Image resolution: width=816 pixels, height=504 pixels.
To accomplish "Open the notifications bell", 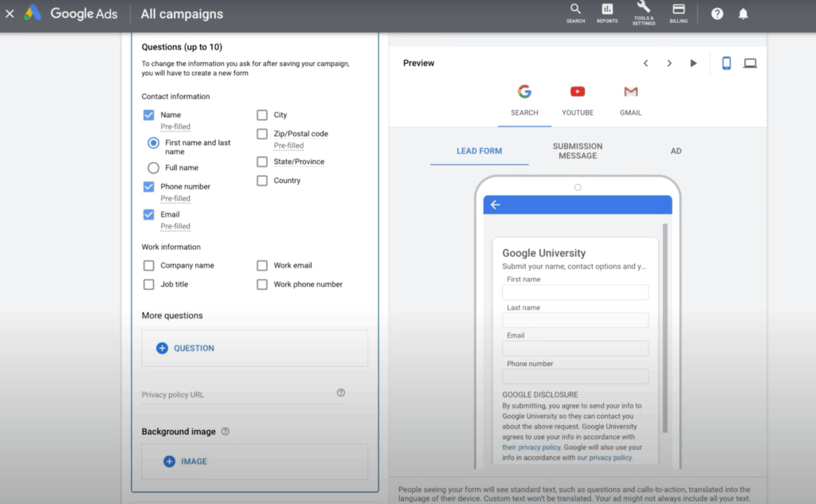I will 743,14.
